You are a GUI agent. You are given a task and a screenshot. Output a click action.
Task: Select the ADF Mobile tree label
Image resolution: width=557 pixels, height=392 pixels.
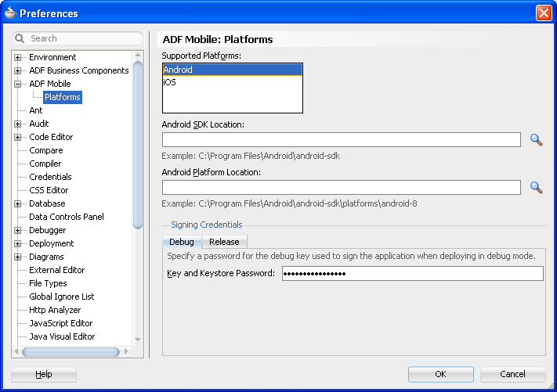click(x=49, y=84)
